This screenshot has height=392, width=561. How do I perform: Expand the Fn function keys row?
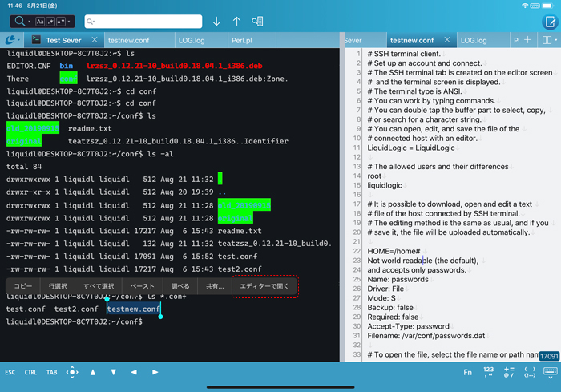(467, 372)
